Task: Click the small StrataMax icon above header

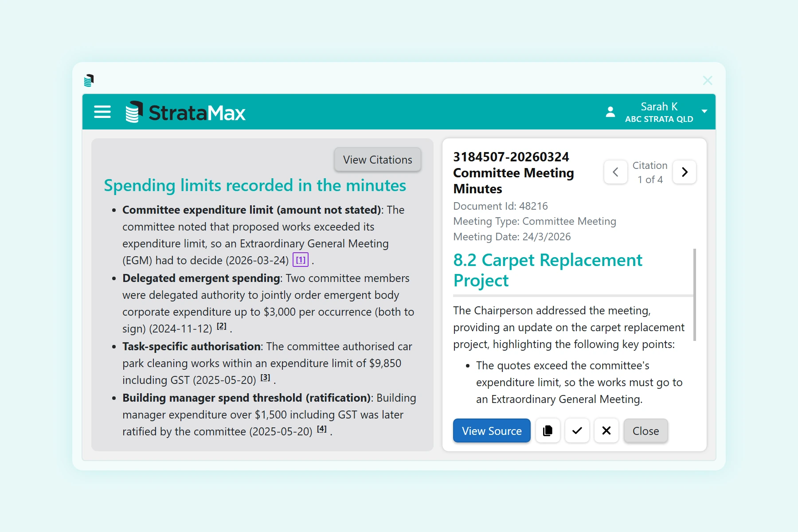Action: (x=89, y=80)
